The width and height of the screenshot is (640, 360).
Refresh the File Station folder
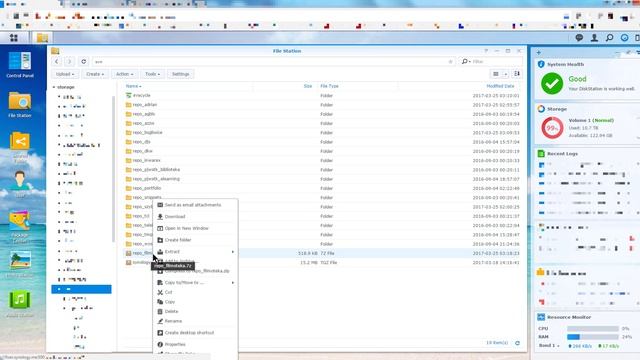click(84, 61)
